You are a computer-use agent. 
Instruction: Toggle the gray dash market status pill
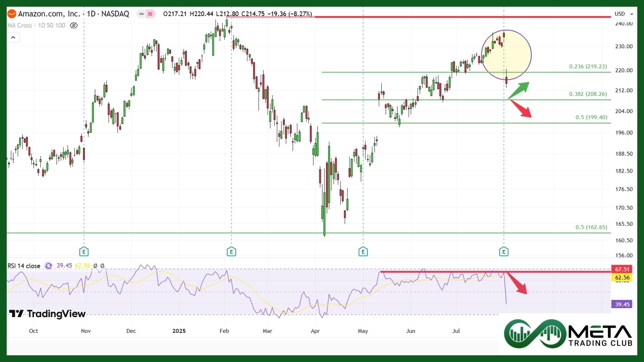point(141,14)
